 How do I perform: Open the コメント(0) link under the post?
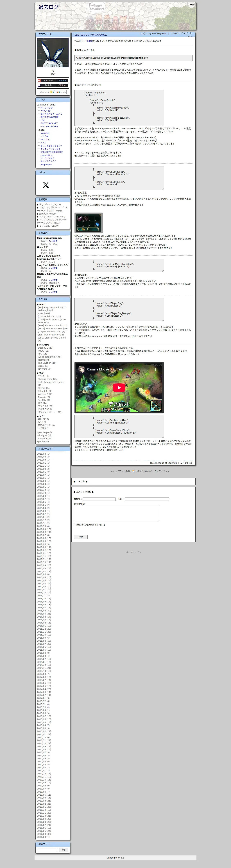[186, 463]
